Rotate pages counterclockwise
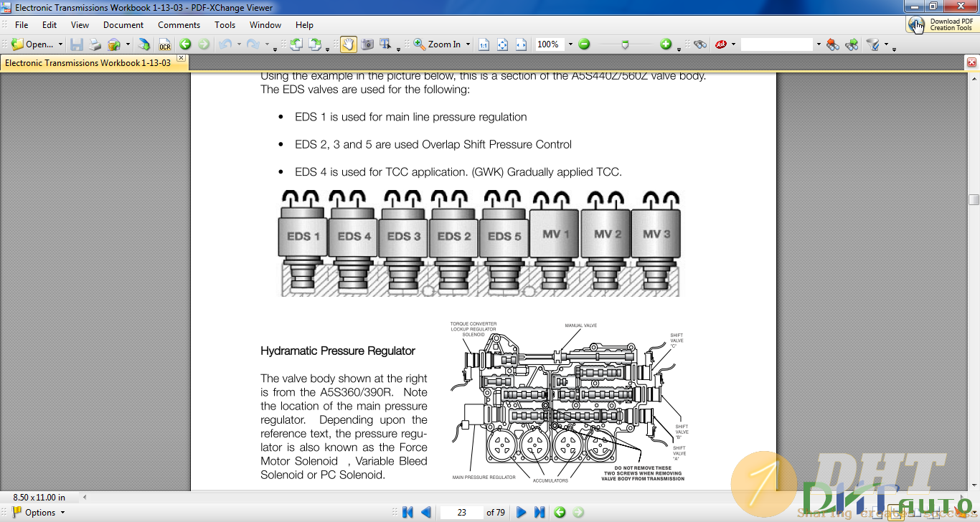This screenshot has width=980, height=522. 296,44
